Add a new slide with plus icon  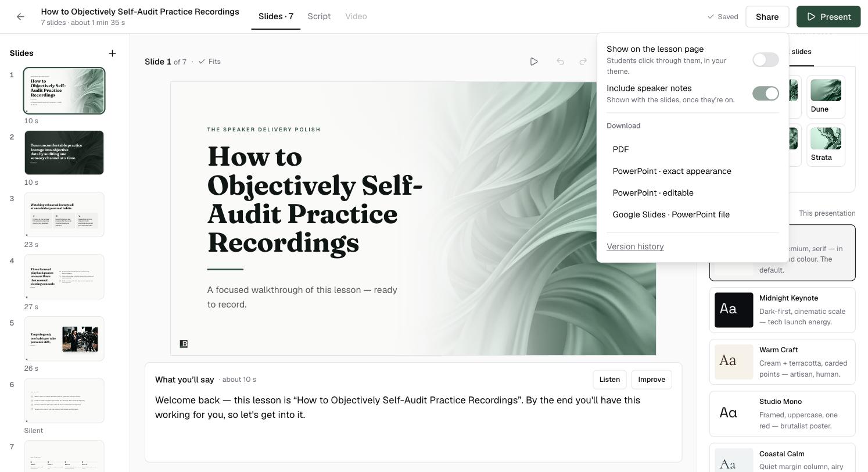[112, 53]
